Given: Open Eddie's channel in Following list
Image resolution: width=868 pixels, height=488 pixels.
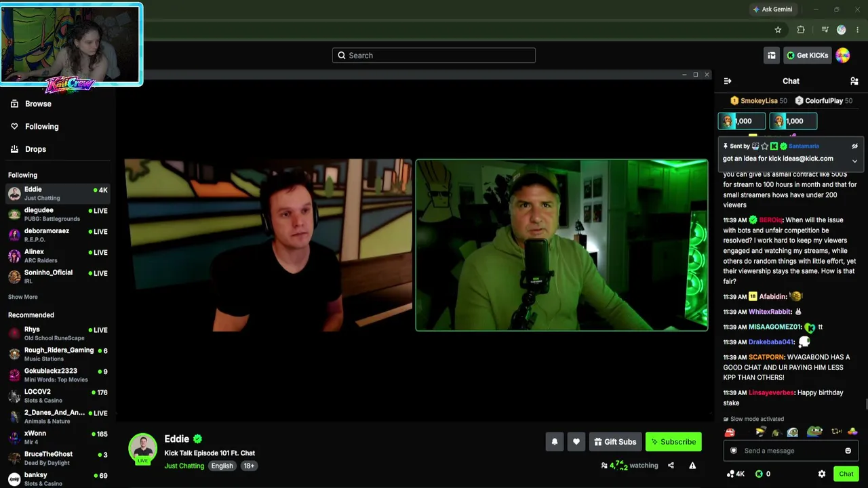Looking at the screenshot, I should 58,193.
